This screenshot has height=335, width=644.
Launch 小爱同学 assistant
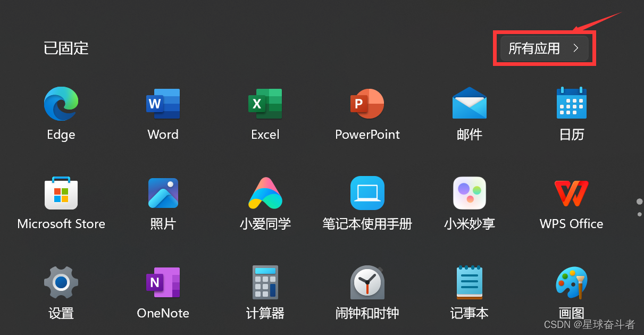pos(265,193)
